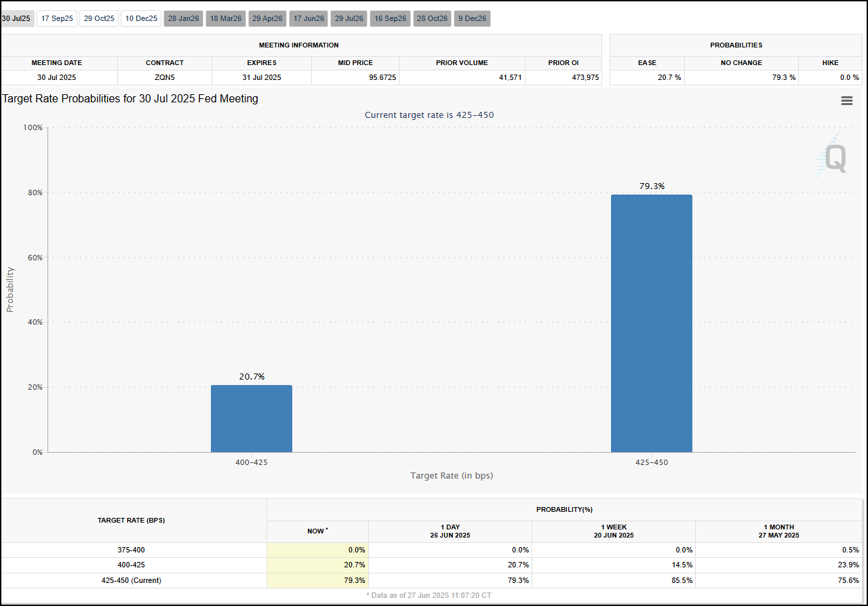Click the 400-425 probability bar
868x606 pixels.
pos(252,417)
